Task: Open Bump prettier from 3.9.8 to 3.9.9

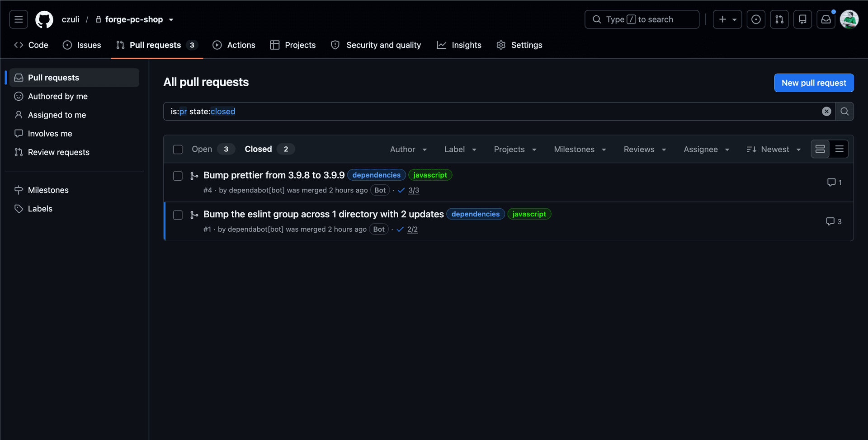Action: pos(274,175)
